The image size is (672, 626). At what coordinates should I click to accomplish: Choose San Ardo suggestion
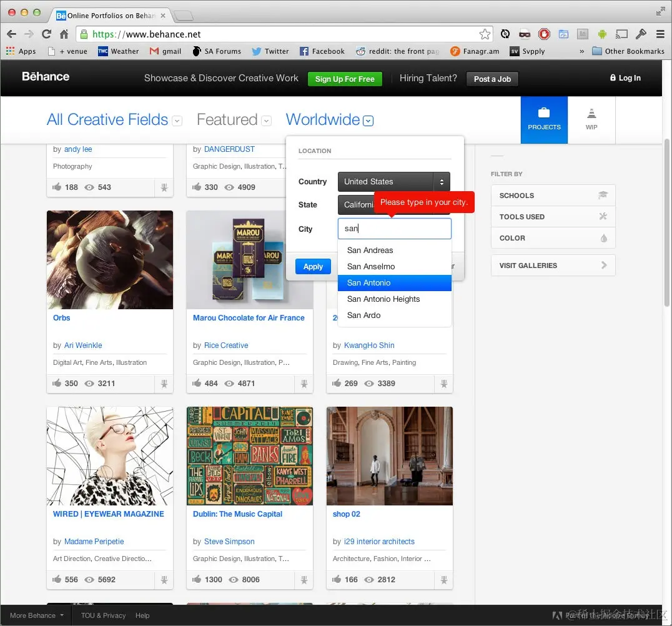(394, 315)
